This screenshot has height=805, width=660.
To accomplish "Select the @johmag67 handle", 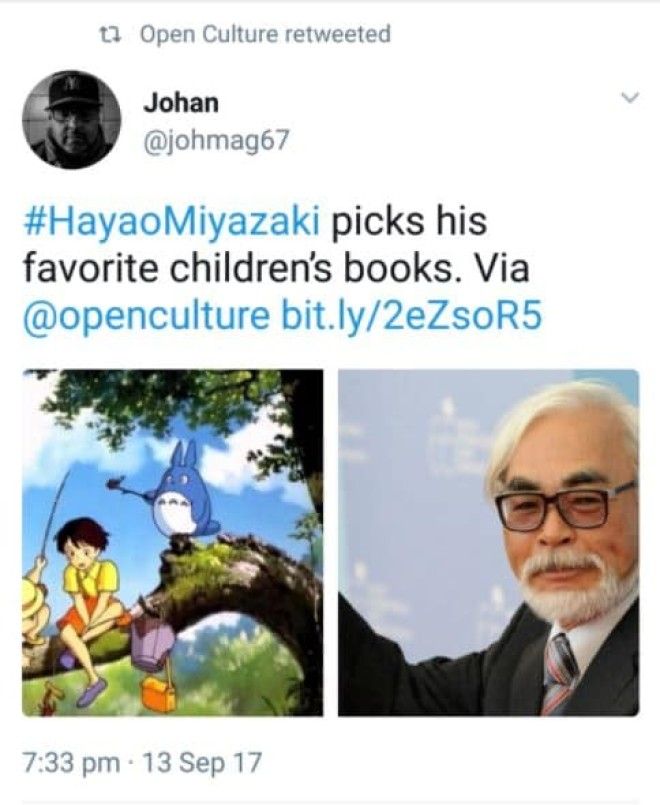I will 217,140.
